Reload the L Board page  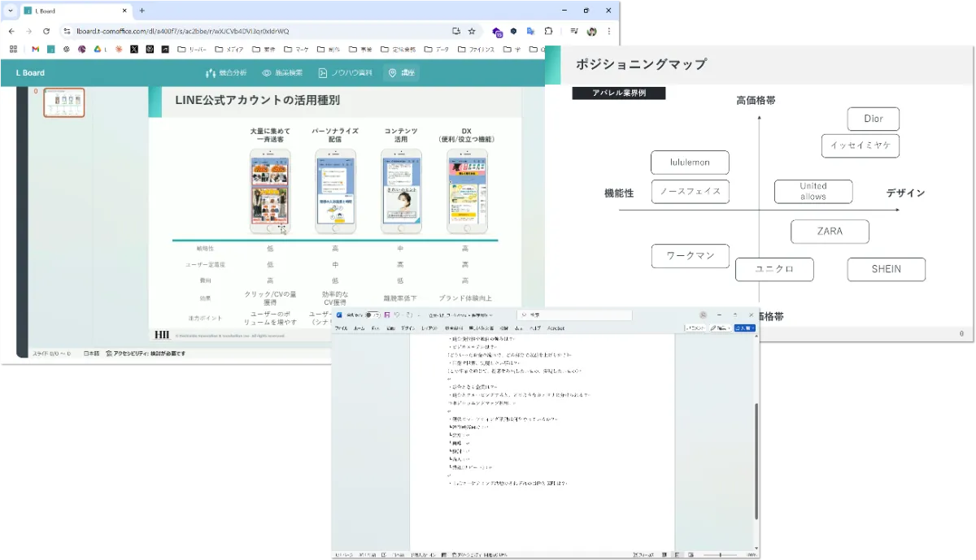pos(46,31)
